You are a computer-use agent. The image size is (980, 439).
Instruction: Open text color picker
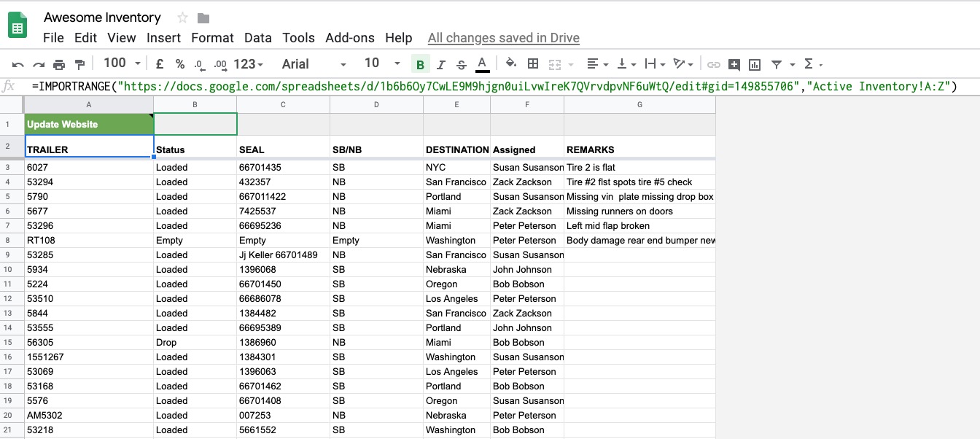[482, 64]
